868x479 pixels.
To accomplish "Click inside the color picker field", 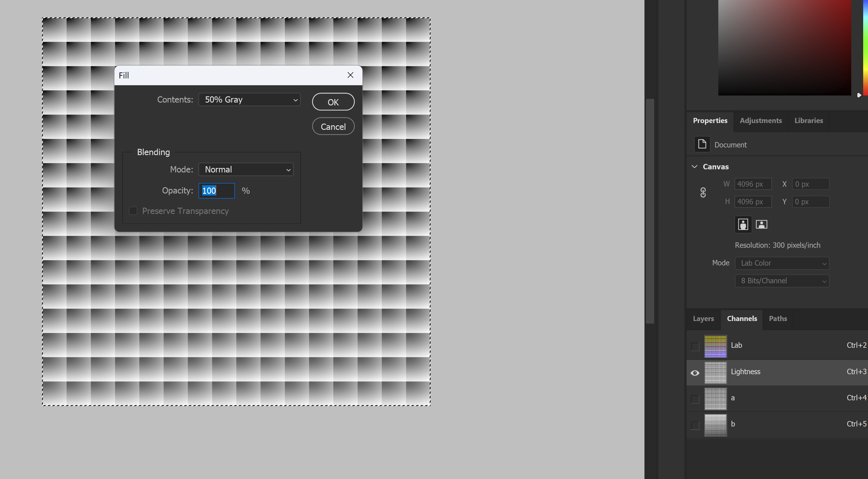I will pos(784,47).
